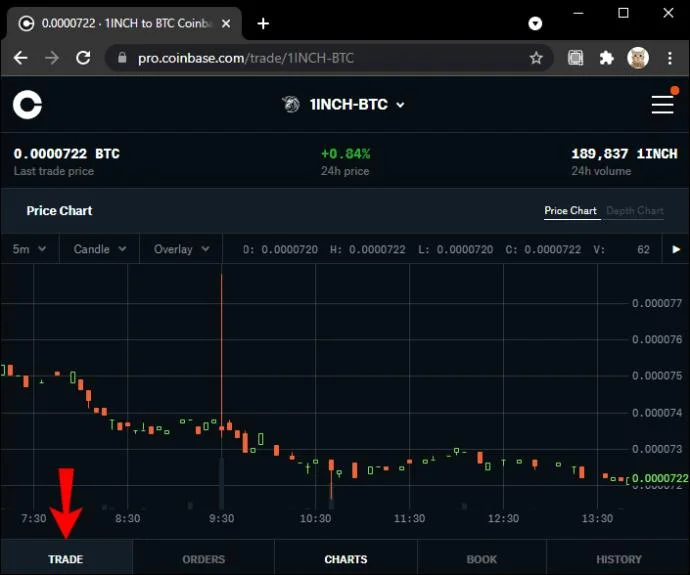Click the address bar URL field
Image resolution: width=690 pixels, height=575 pixels.
click(328, 58)
